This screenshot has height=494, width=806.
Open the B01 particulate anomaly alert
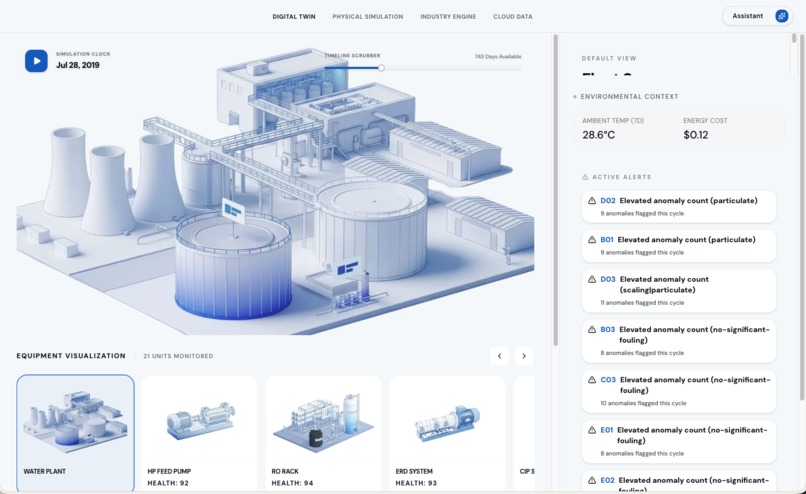point(679,246)
